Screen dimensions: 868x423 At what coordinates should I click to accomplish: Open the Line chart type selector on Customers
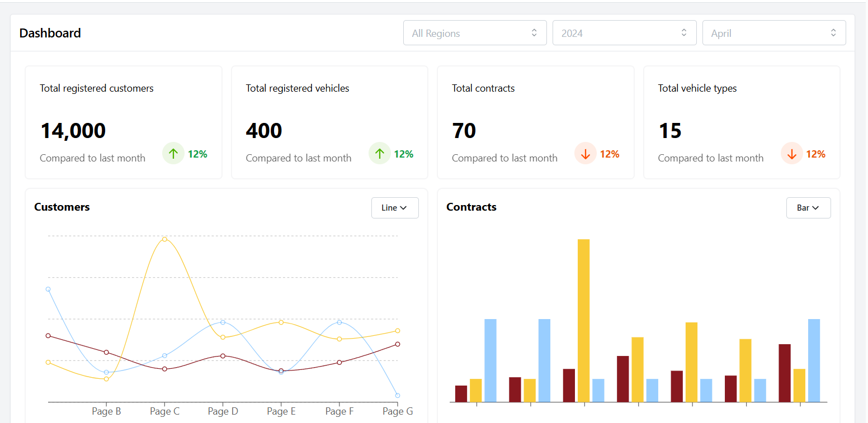click(395, 207)
